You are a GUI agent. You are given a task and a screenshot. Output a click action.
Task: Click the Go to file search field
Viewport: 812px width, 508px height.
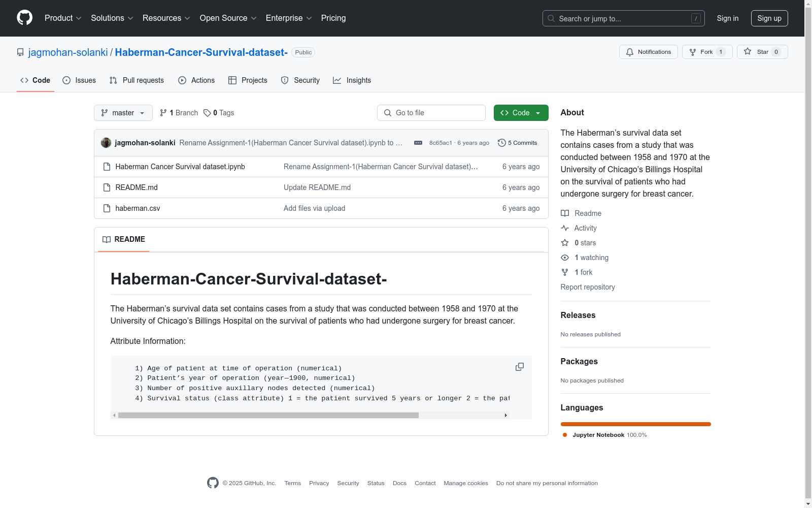click(431, 113)
